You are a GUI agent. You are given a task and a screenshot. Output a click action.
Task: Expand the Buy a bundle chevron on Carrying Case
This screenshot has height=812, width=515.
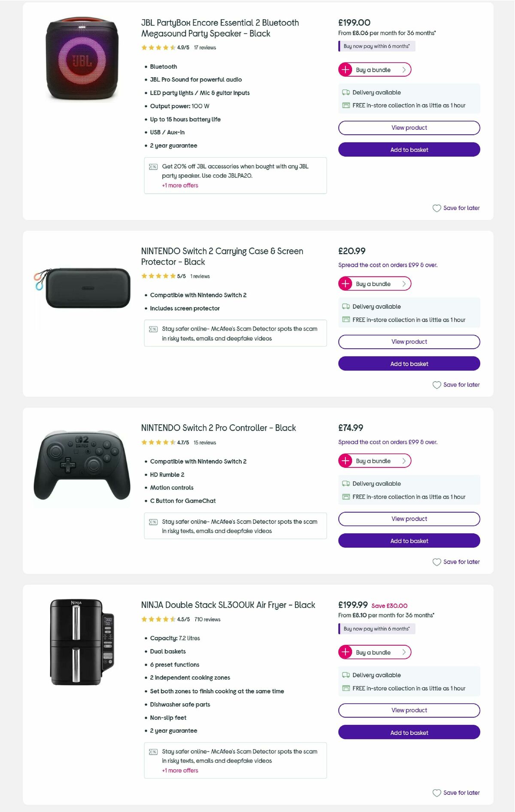(403, 284)
